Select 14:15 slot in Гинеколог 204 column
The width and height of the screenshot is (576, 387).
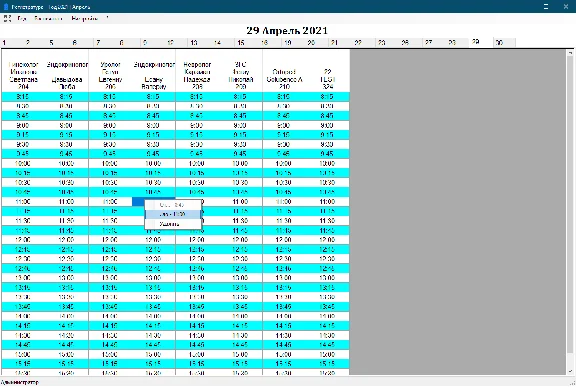pyautogui.click(x=23, y=326)
